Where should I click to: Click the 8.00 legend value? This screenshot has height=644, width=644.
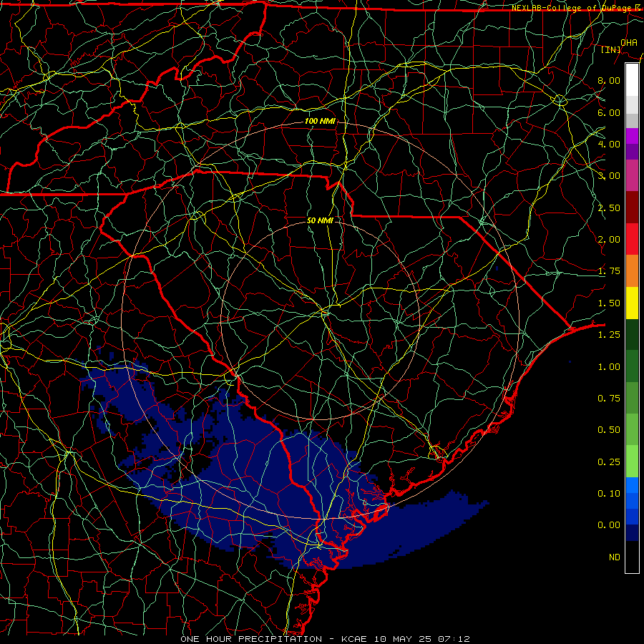tap(609, 80)
